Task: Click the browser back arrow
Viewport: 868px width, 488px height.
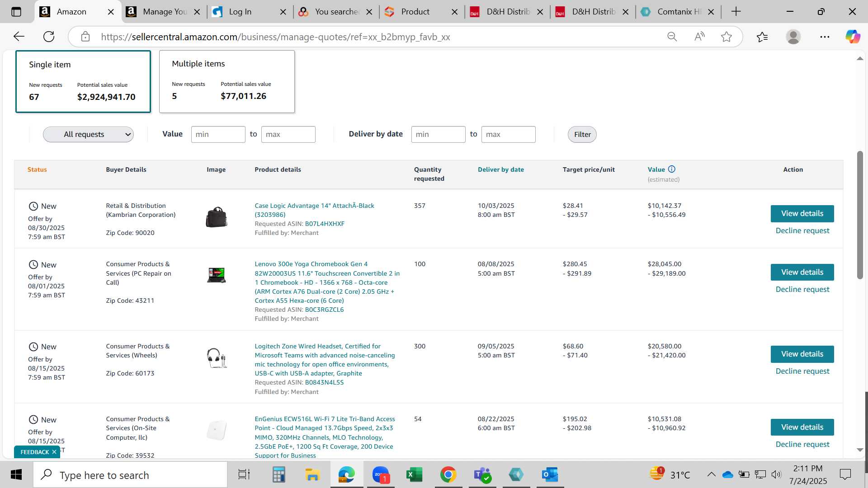Action: coord(19,37)
